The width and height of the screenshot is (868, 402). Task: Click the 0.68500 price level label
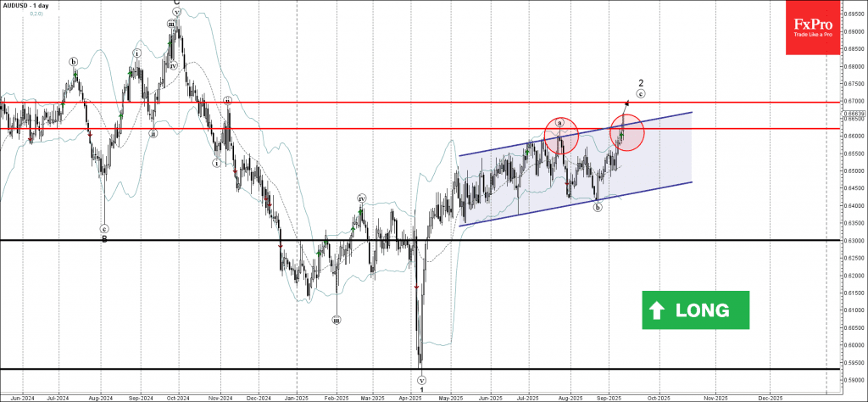pyautogui.click(x=854, y=48)
